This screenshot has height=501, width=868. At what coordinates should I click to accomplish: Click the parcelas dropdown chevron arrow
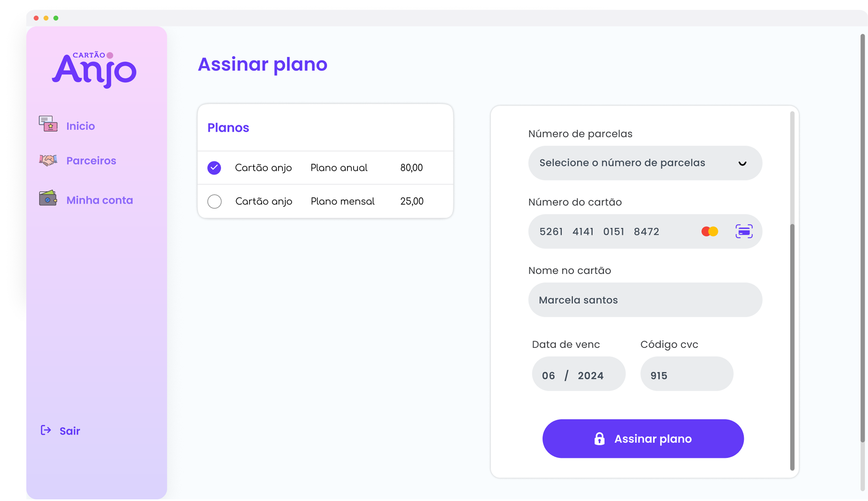point(742,163)
